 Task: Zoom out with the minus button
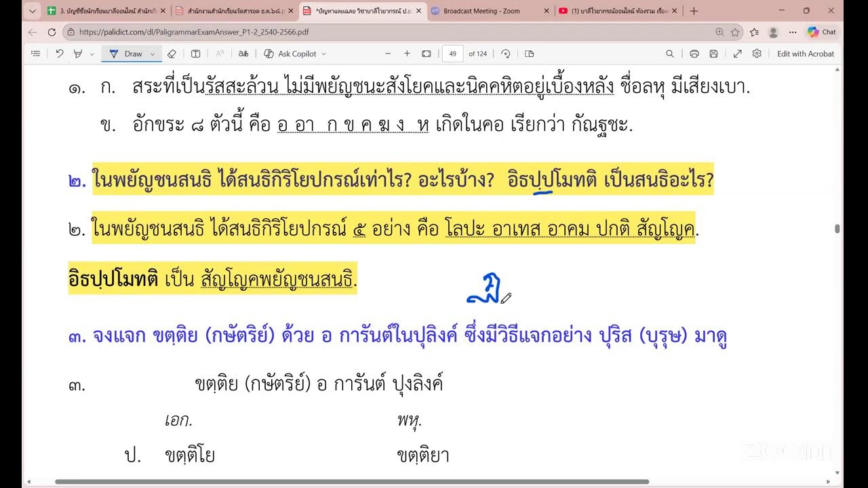[x=388, y=54]
